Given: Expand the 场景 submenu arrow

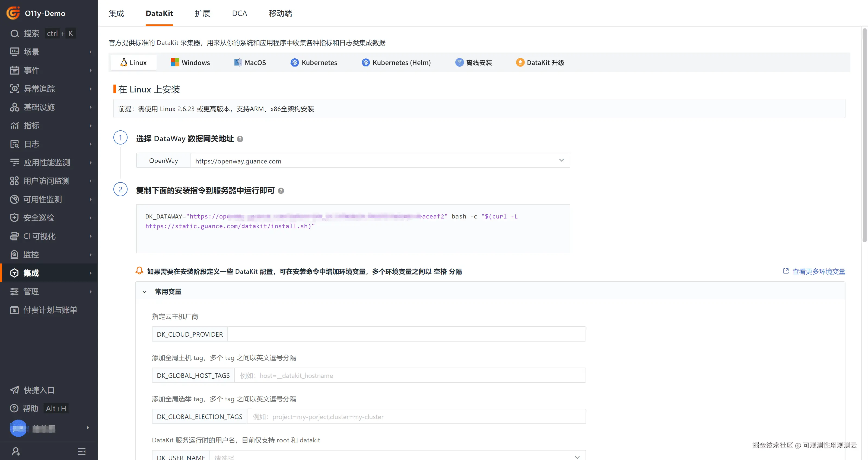Looking at the screenshot, I should (91, 52).
